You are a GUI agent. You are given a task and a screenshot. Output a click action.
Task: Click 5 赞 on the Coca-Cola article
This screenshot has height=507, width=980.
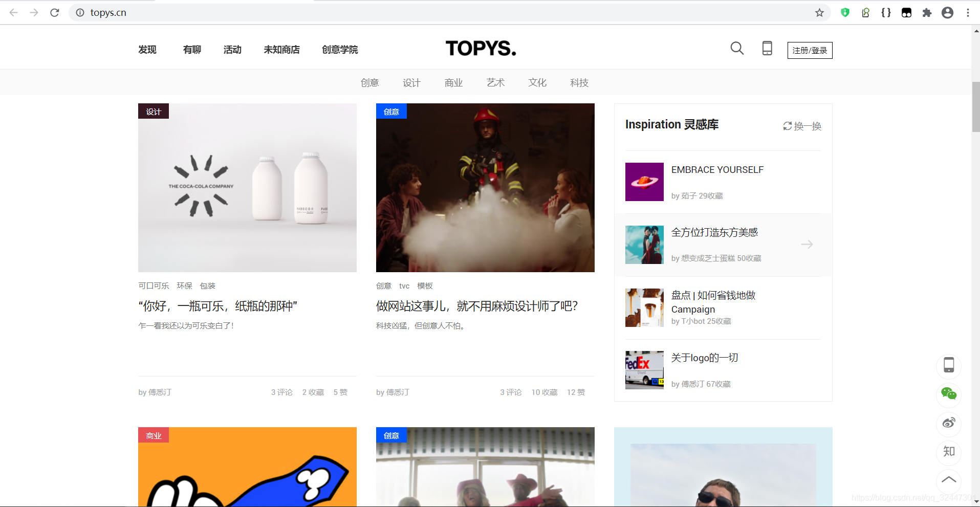[340, 392]
